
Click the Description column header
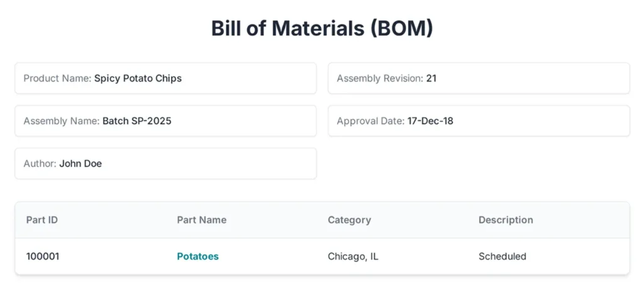coord(506,220)
